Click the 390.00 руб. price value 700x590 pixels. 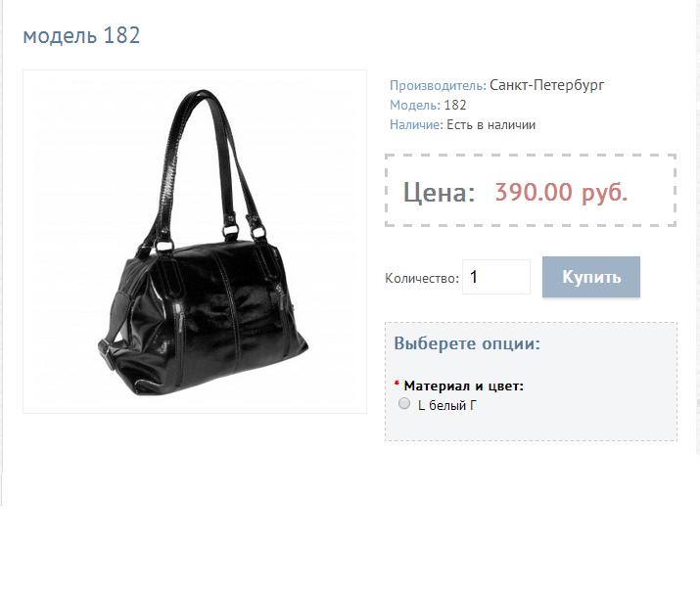[x=561, y=192]
